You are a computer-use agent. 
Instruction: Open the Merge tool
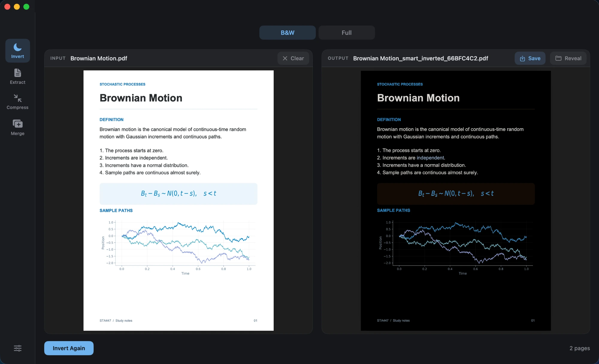(18, 127)
